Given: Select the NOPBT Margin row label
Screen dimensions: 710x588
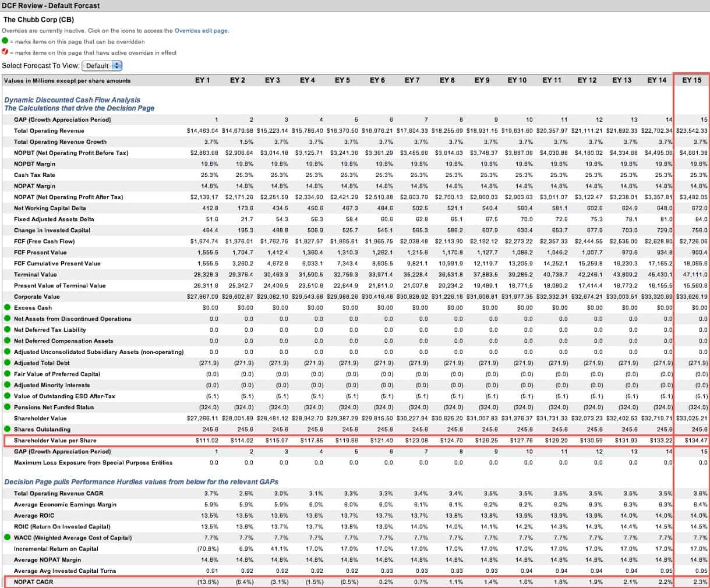Looking at the screenshot, I should 35,164.
